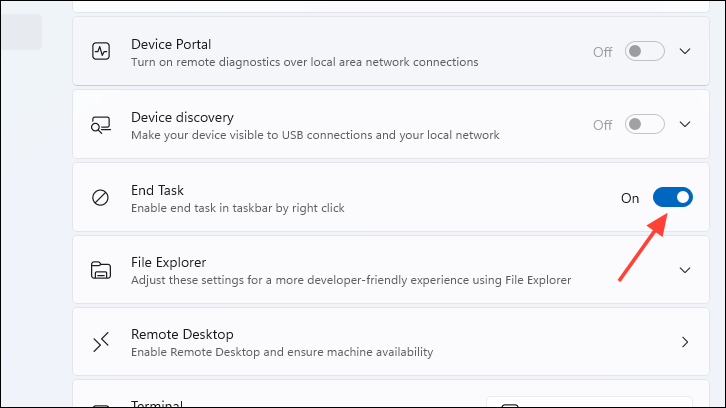Enable the Device discovery switch
This screenshot has width=726, height=408.
tap(644, 125)
